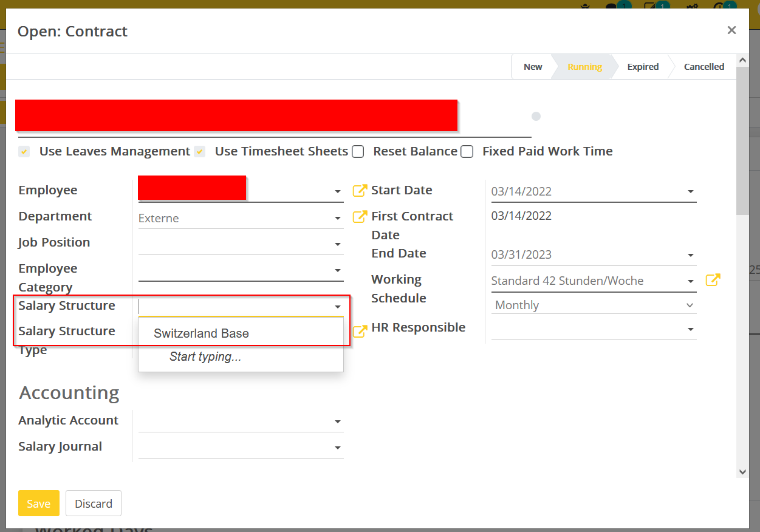Image resolution: width=760 pixels, height=532 pixels.
Task: Save the contract changes
Action: (38, 503)
